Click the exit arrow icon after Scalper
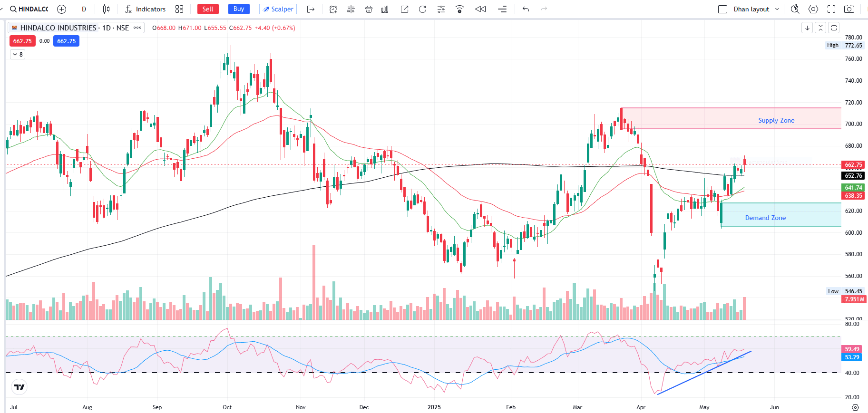This screenshot has width=868, height=413. tap(311, 9)
